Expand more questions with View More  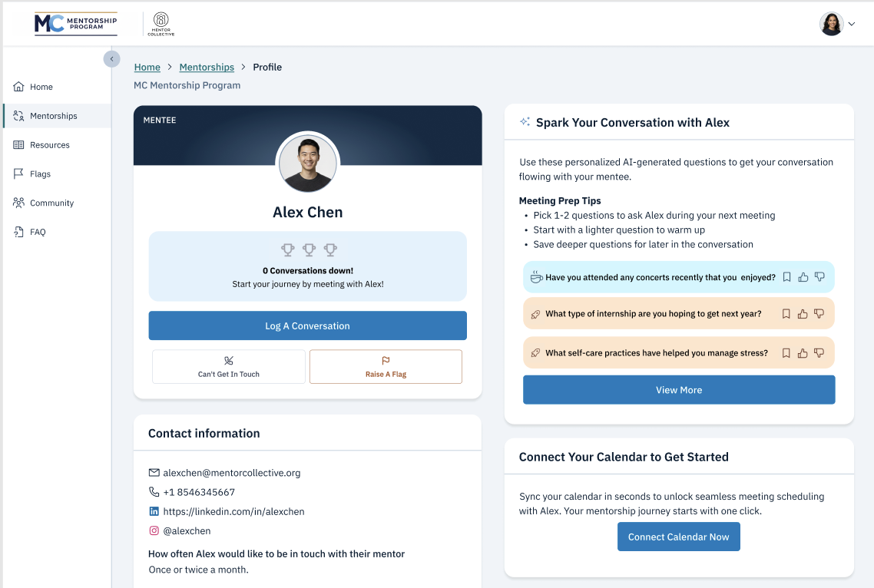click(678, 390)
